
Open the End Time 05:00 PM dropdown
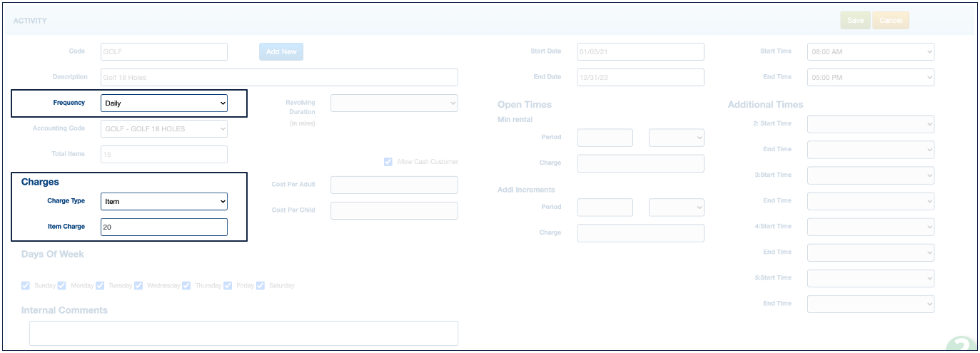coord(870,78)
